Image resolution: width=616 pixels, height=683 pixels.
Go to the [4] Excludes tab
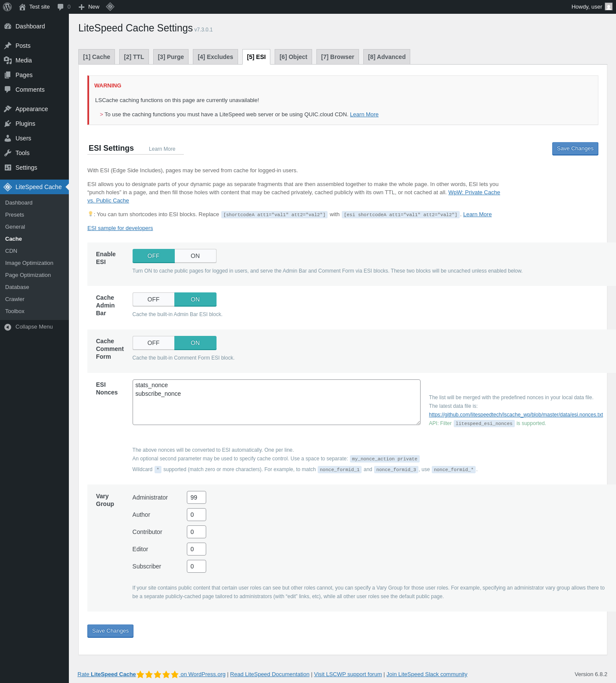(x=215, y=57)
